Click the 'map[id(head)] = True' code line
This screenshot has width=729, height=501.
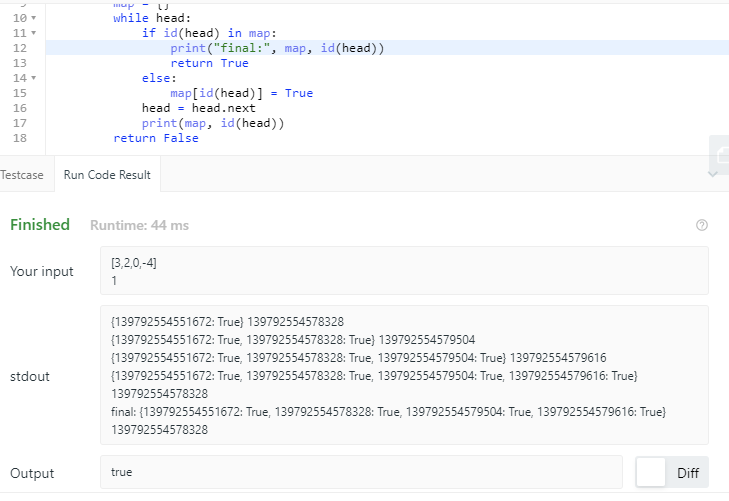[241, 93]
